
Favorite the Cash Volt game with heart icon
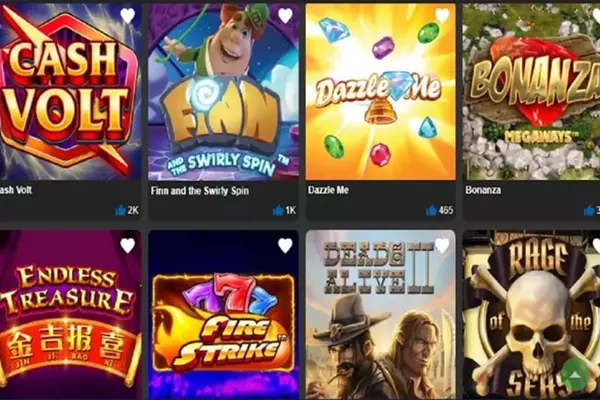[x=128, y=16]
